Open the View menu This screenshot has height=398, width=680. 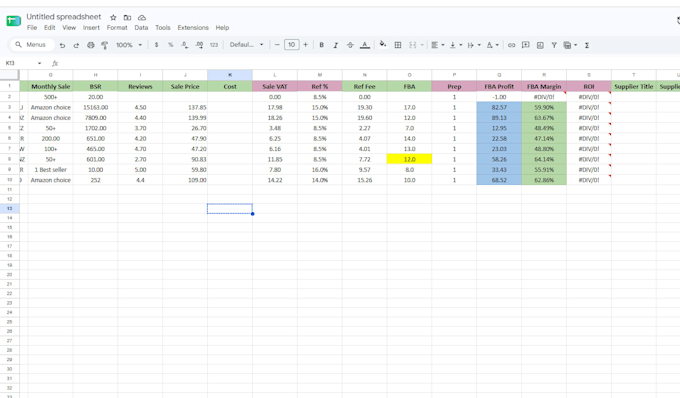click(69, 28)
